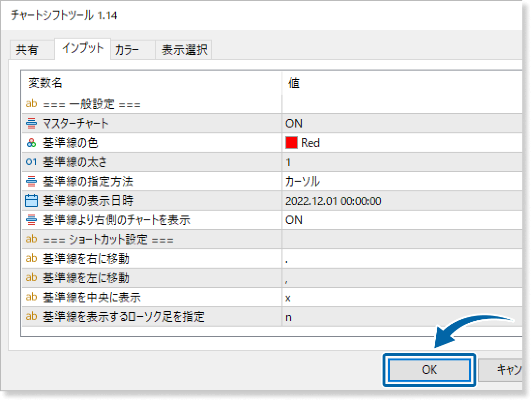This screenshot has height=401, width=532.
Task: Select the 基準線の指定方法 row label
Action: pyautogui.click(x=88, y=181)
